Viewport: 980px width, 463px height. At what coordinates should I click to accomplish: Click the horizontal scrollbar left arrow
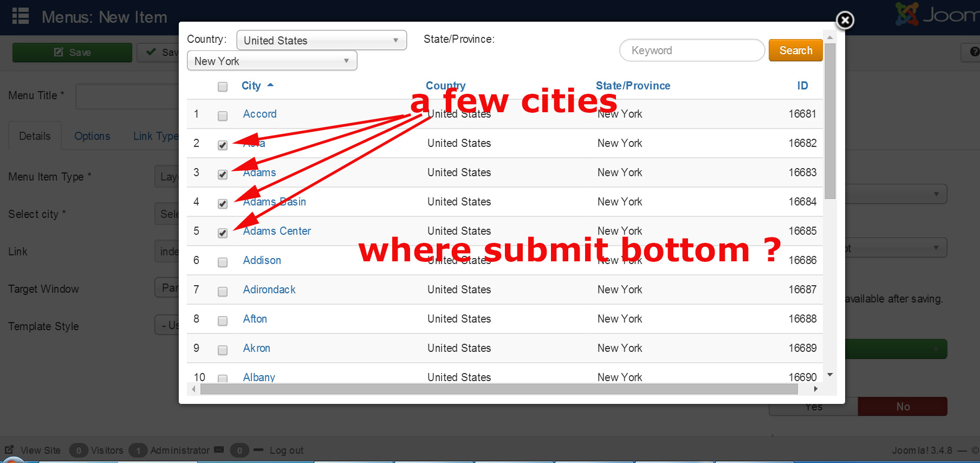click(193, 389)
